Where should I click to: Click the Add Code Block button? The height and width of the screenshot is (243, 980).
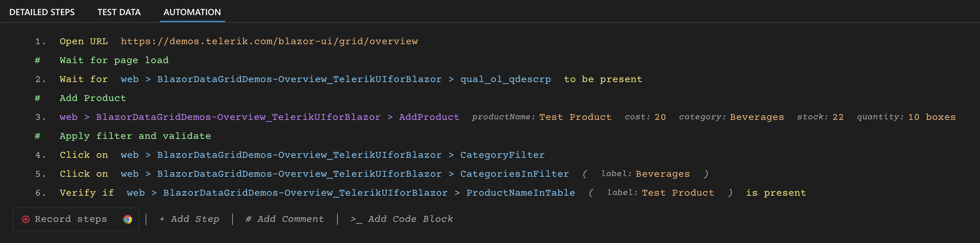[x=402, y=219]
